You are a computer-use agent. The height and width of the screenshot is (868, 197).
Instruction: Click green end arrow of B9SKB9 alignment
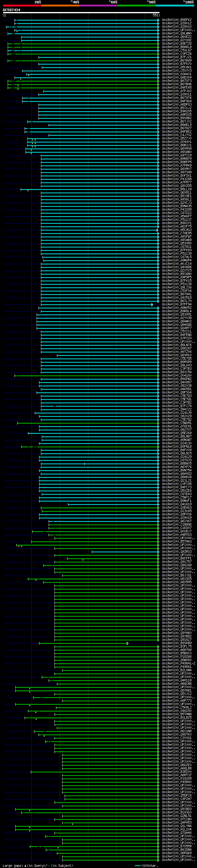(128, 643)
